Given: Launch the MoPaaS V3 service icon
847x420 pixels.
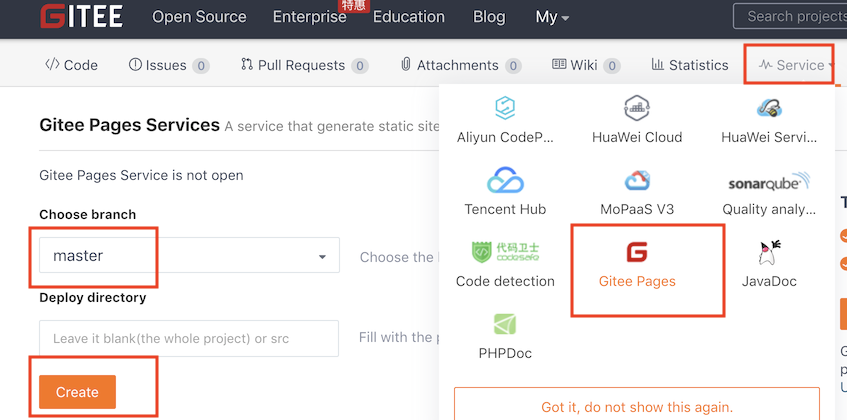Looking at the screenshot, I should pos(637,181).
